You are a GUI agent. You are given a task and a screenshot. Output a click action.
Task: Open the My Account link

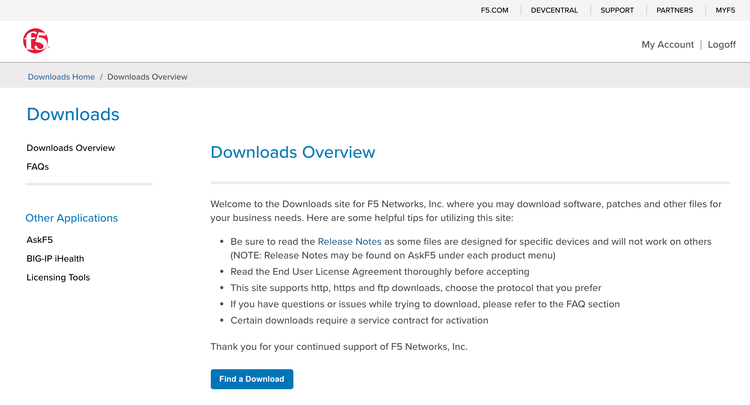667,45
